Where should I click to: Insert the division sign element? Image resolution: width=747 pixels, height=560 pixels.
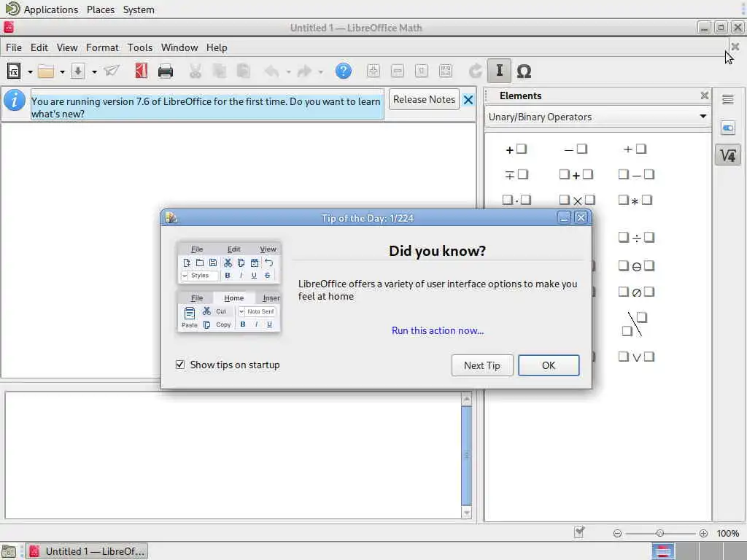(x=636, y=237)
